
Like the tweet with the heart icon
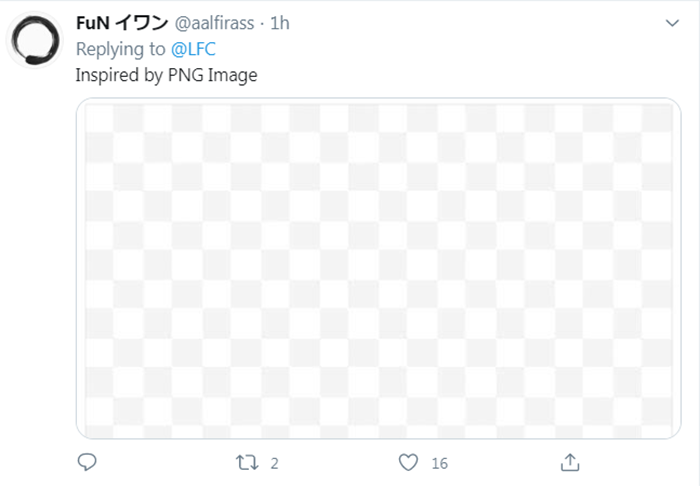pos(408,462)
